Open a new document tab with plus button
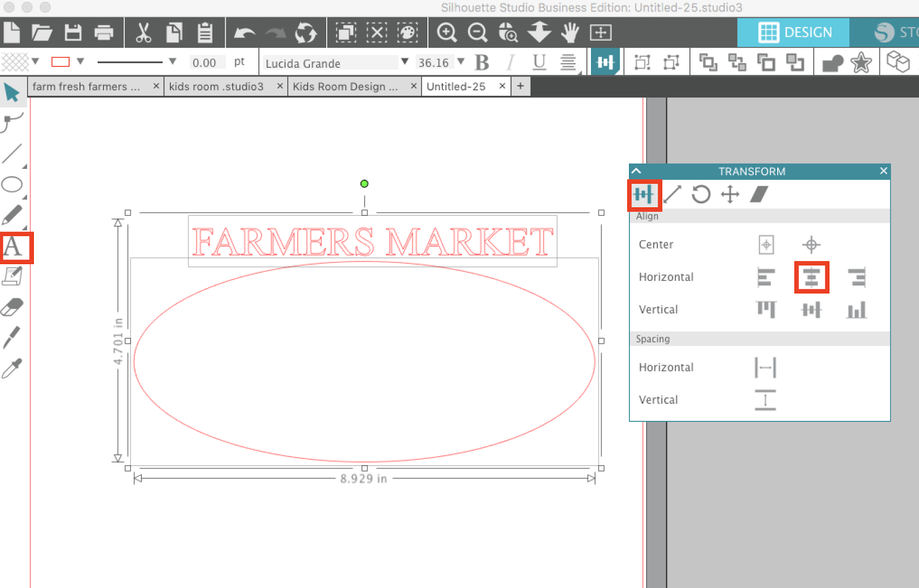This screenshot has width=919, height=588. (x=520, y=86)
